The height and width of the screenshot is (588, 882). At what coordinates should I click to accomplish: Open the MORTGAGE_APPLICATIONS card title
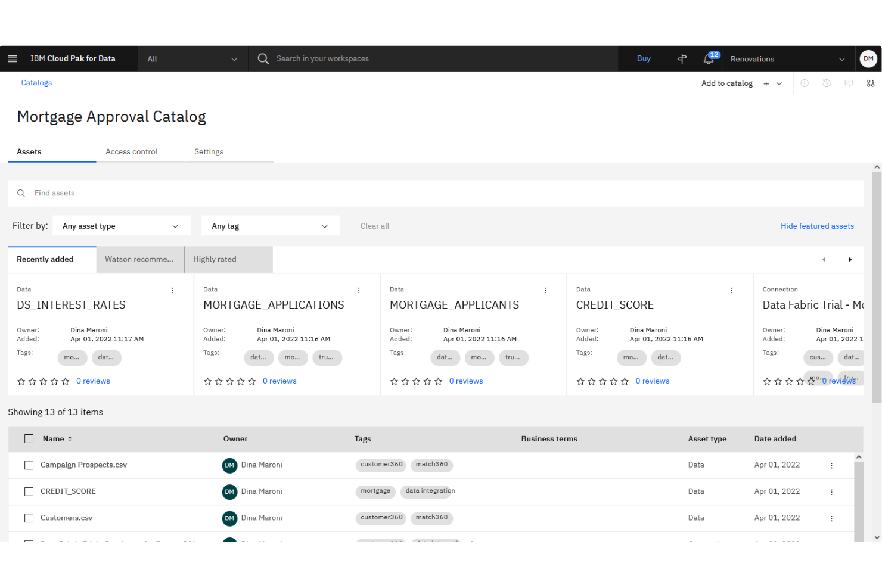click(274, 305)
